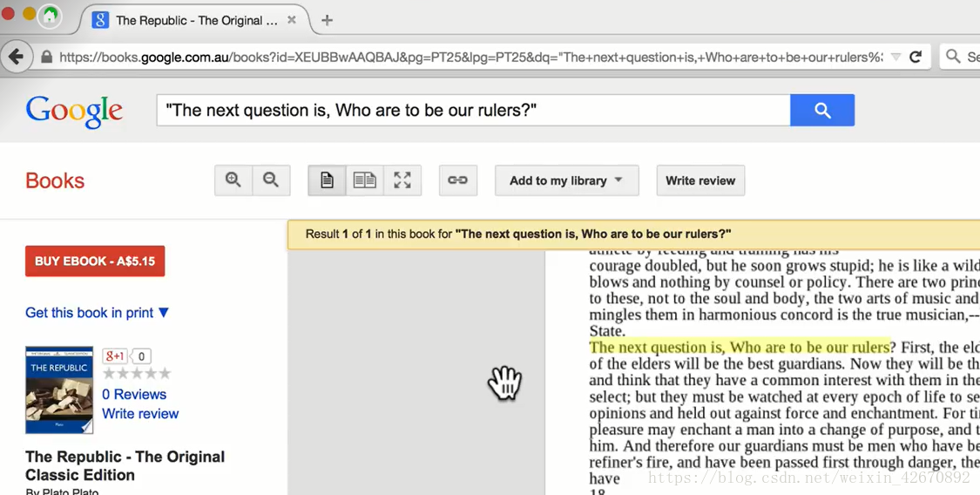Click the browser URL address field
Viewport: 980px width, 495px height.
click(470, 57)
